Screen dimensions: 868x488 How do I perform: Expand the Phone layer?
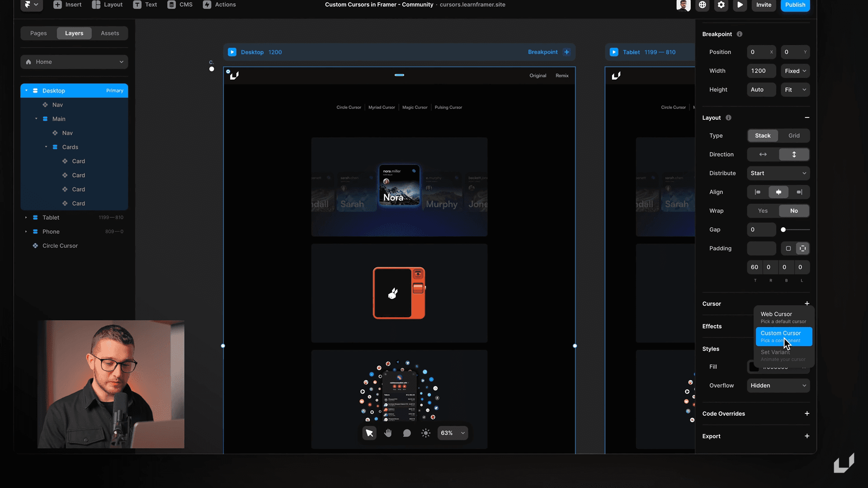point(26,232)
